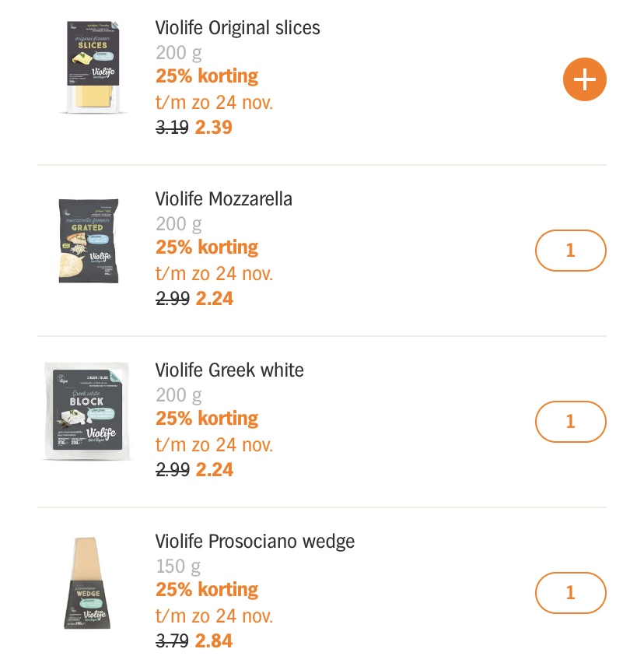
Task: Change the quantity of Violife Mozzarella
Action: coord(571,251)
